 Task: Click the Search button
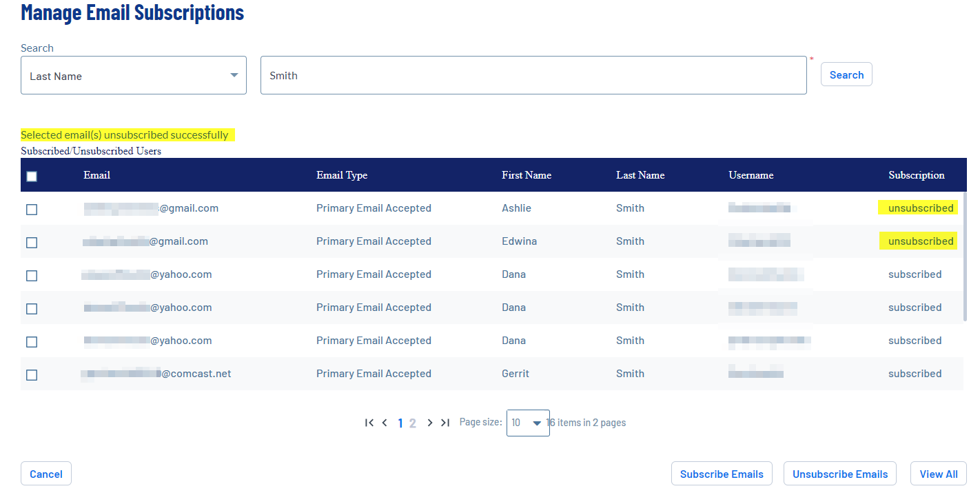(846, 74)
